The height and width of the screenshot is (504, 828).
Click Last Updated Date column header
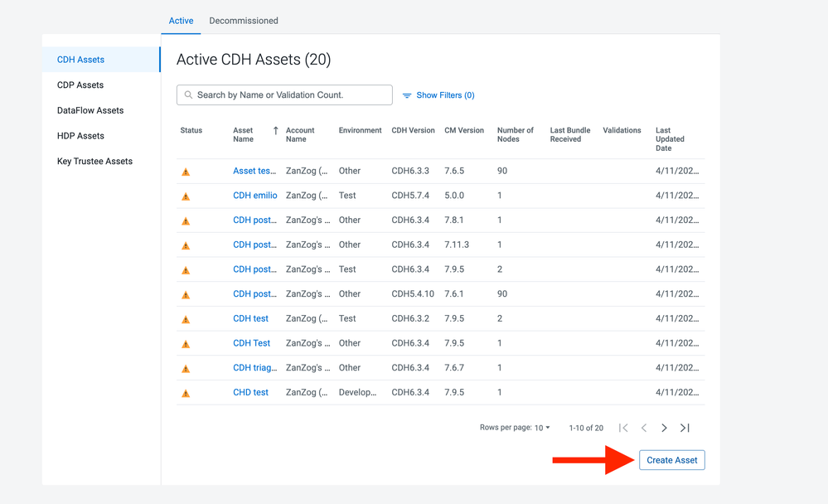(x=671, y=139)
